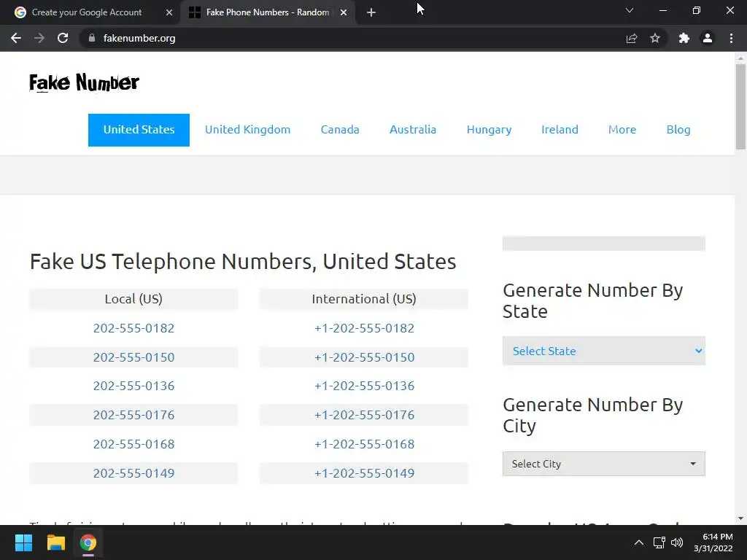This screenshot has height=560, width=747.
Task: Open a new browser tab
Action: (x=371, y=12)
